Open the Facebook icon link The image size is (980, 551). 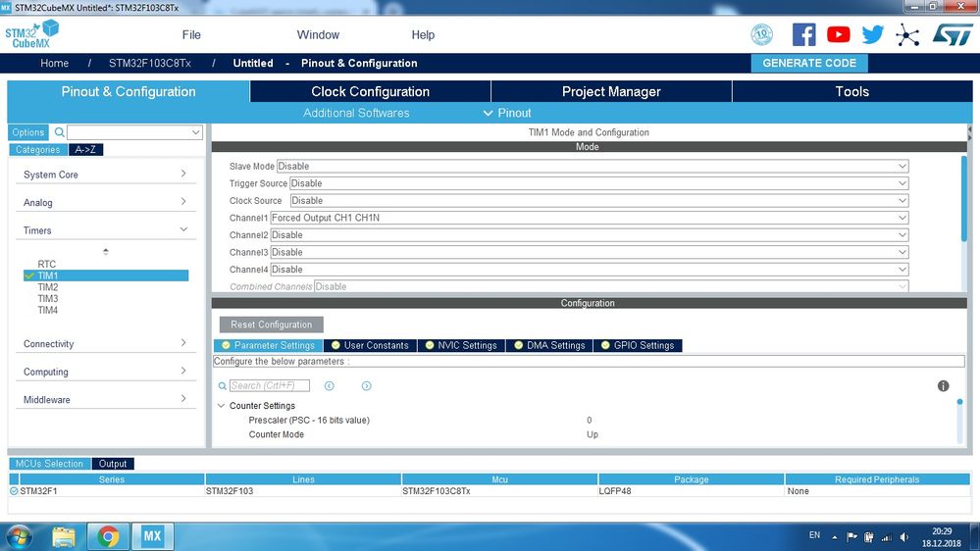tap(803, 34)
